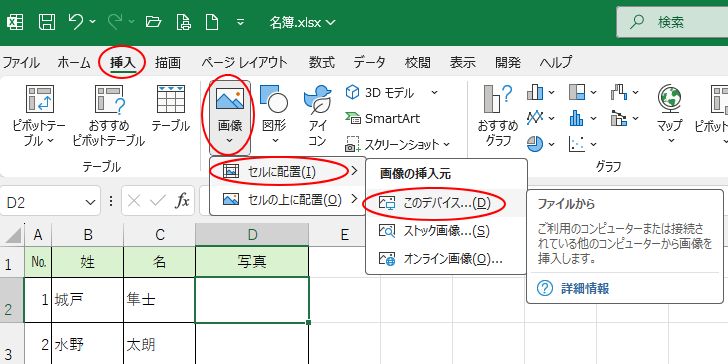This screenshot has width=728, height=364.
Task: Switch to the ホーム tab
Action: click(74, 62)
